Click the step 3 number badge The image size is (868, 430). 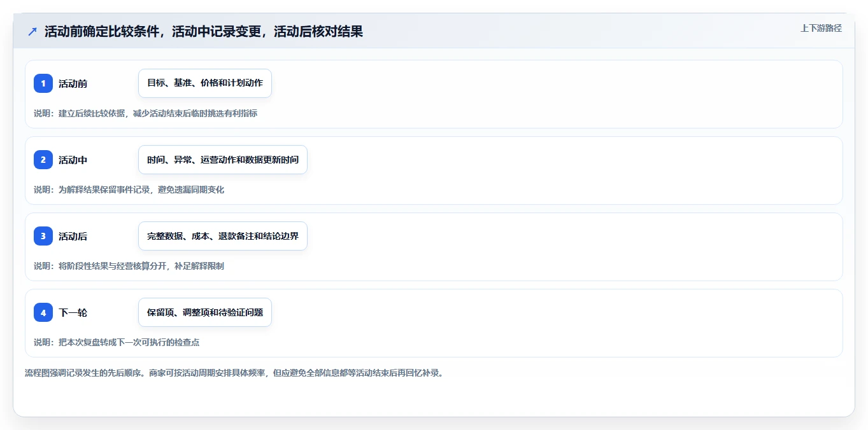tap(43, 236)
